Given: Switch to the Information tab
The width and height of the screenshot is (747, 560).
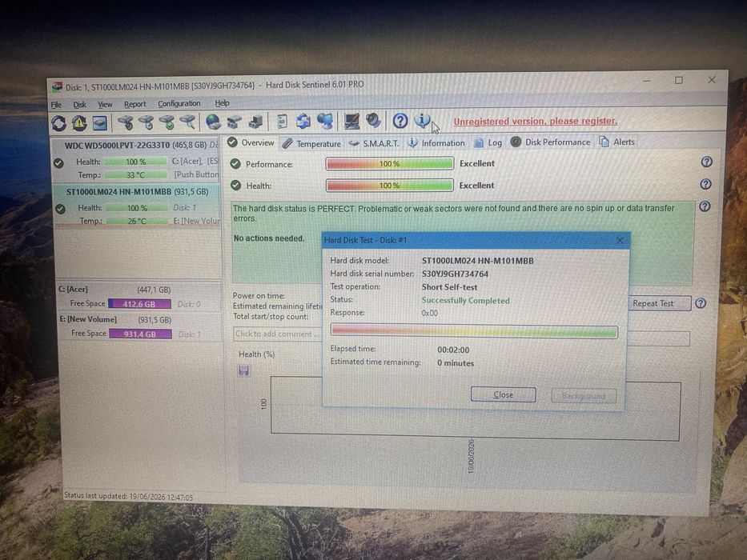Looking at the screenshot, I should point(436,143).
